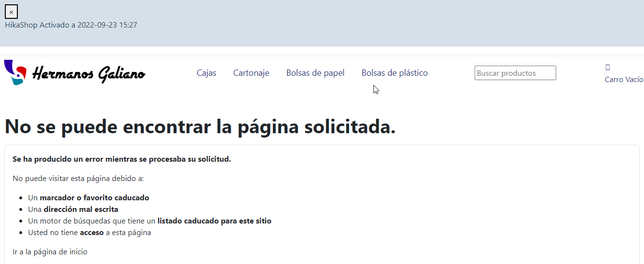
Task: Follow the Ir a la página de inicio link
Action: tap(50, 252)
